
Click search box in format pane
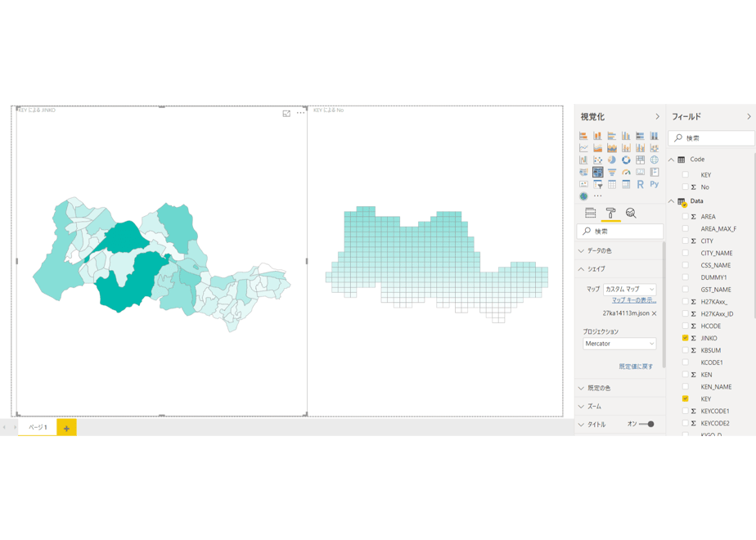click(x=619, y=232)
